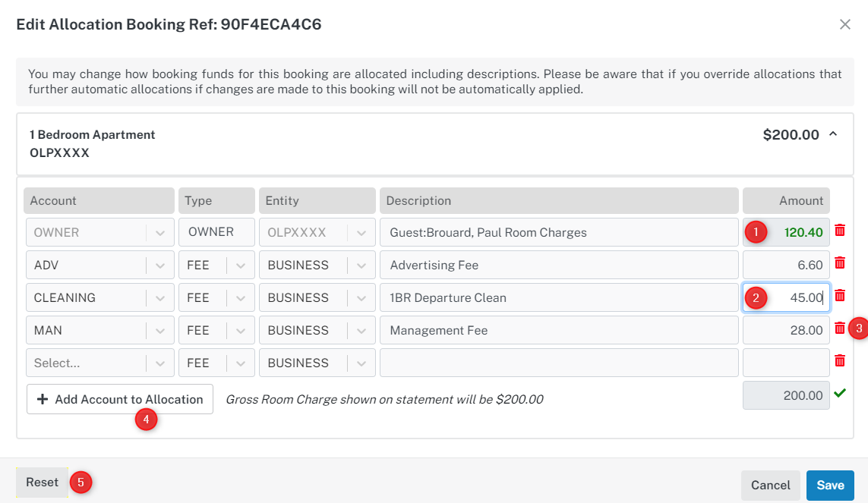The image size is (868, 503).
Task: Delete the empty allocation row
Action: coord(840,361)
